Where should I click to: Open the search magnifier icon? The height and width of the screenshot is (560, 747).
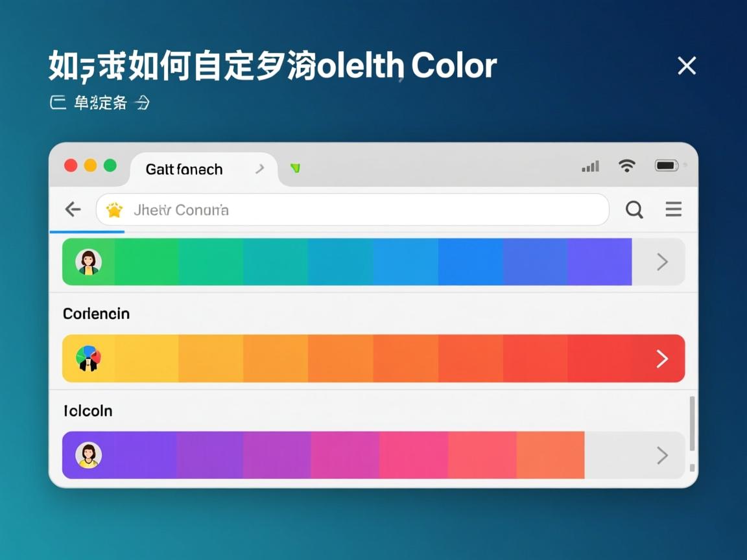[x=634, y=209]
